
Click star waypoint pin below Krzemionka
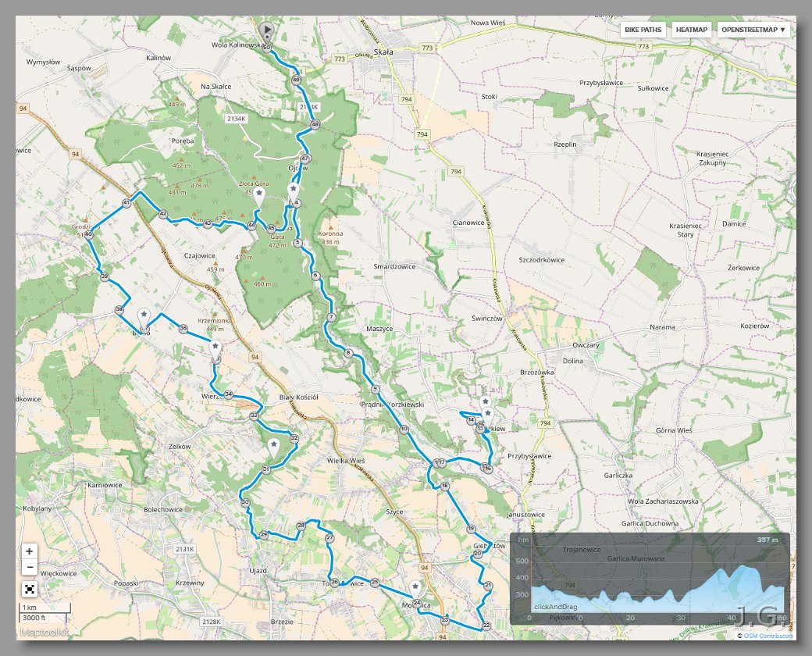tap(215, 347)
